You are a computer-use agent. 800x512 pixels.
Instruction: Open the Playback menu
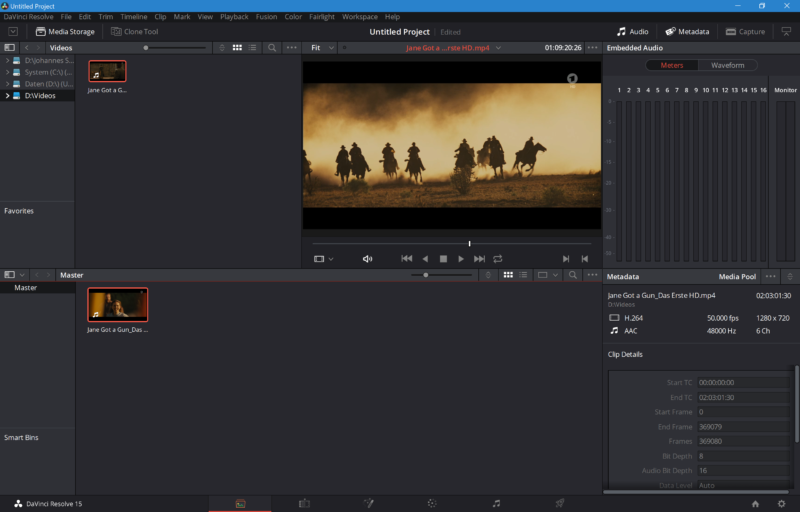(234, 17)
